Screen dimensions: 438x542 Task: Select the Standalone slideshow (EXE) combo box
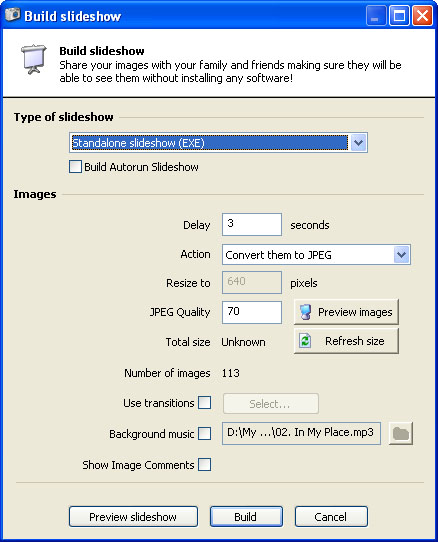[218, 143]
